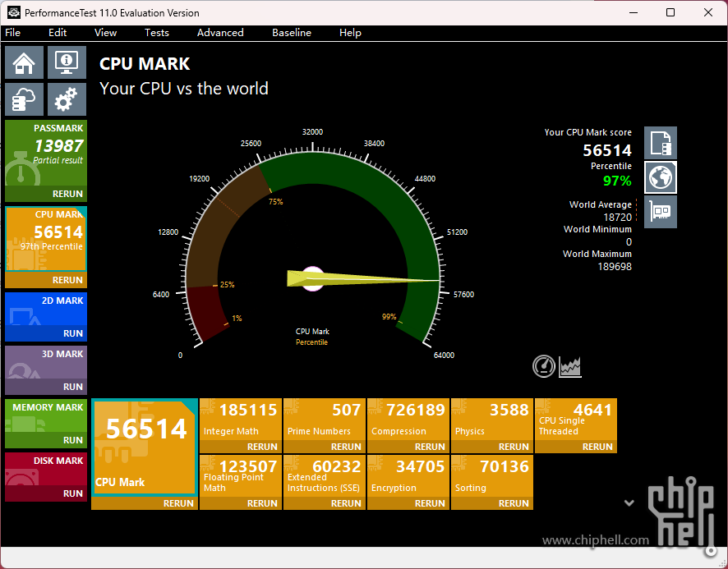
Task: Select the CPU Mark 56514 sidebar tile
Action: (x=46, y=239)
